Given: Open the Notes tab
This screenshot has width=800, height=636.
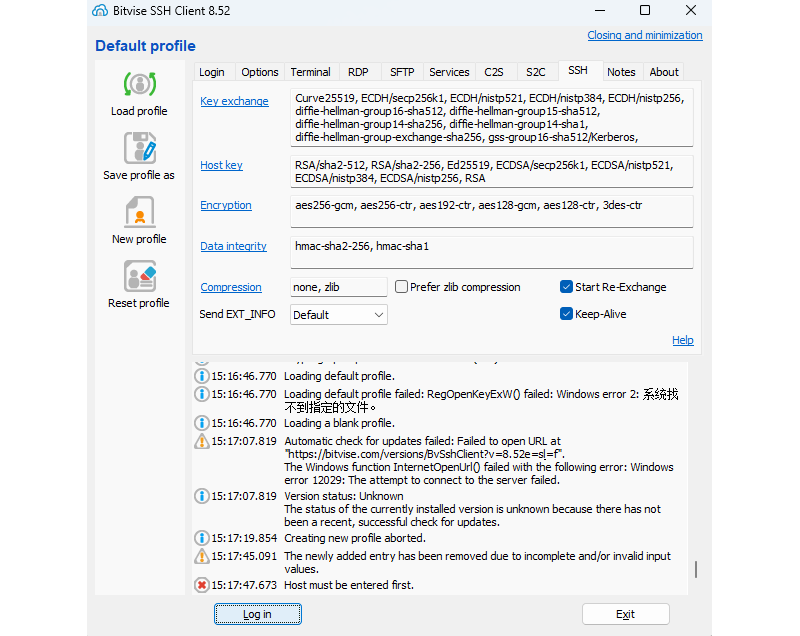Looking at the screenshot, I should pos(621,72).
